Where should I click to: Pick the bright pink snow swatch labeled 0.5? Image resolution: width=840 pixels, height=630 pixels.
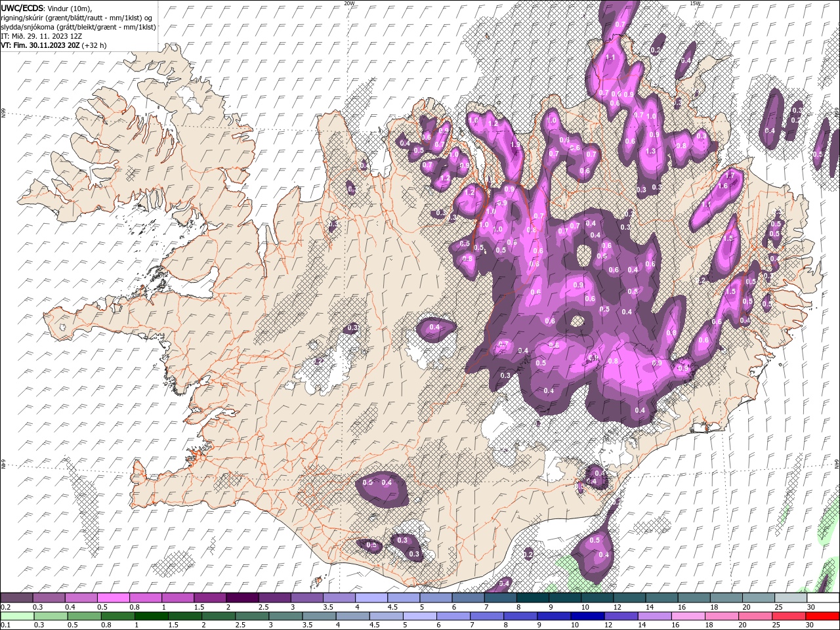click(x=113, y=598)
